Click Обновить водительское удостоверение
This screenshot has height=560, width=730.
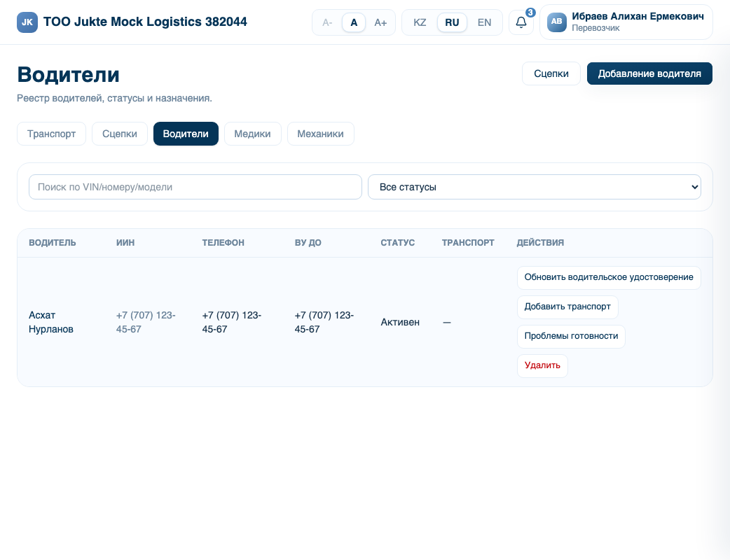coord(609,278)
